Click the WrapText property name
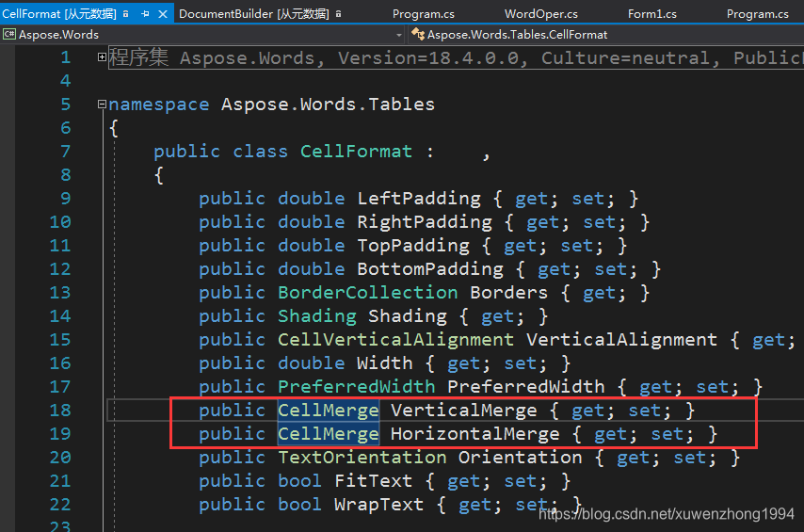The image size is (804, 532). [x=378, y=505]
